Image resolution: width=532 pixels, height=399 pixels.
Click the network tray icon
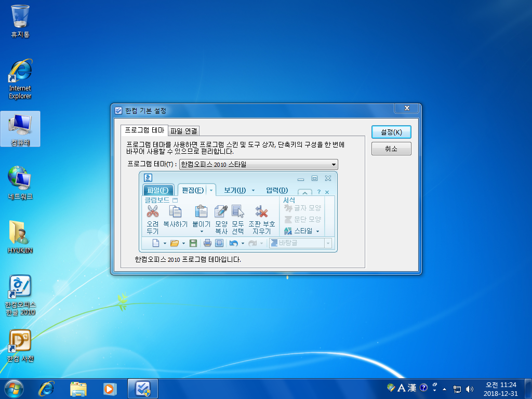tap(457, 389)
